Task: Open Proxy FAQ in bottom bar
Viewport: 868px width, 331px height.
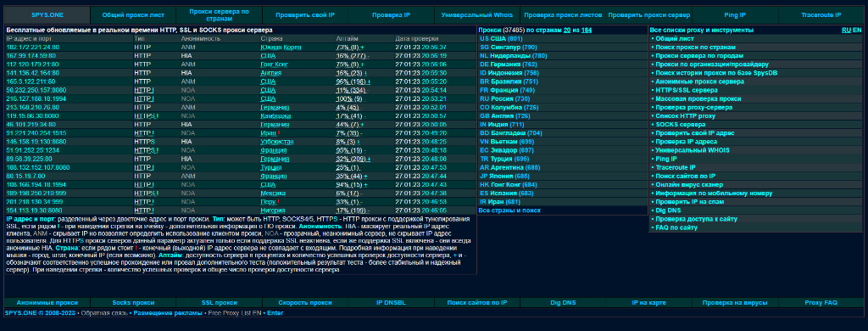Action: click(821, 303)
